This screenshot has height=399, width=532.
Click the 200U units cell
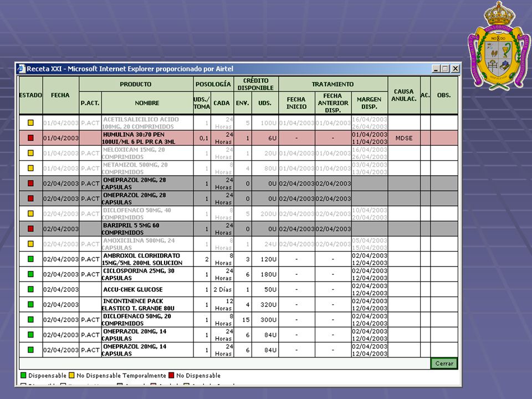(265, 214)
